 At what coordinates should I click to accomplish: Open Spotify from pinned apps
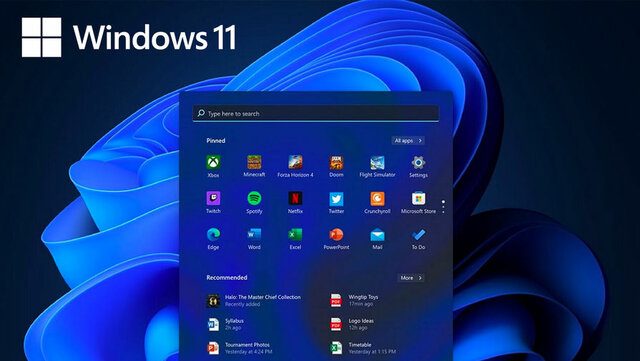(x=254, y=198)
